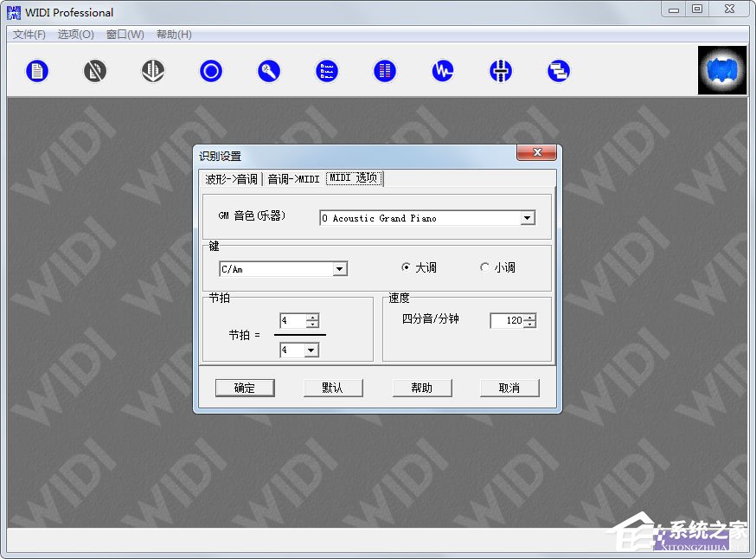Increase the beat numerator spinner value

[x=312, y=317]
